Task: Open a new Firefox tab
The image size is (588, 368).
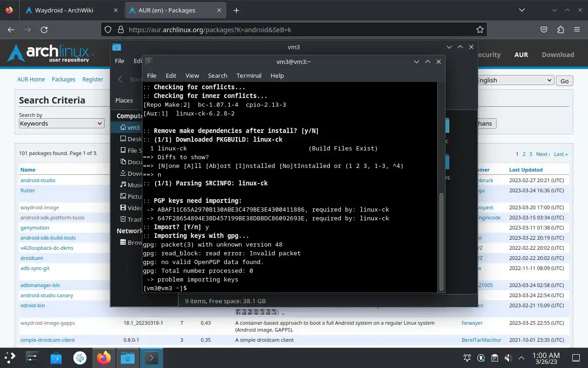Action: tap(236, 10)
